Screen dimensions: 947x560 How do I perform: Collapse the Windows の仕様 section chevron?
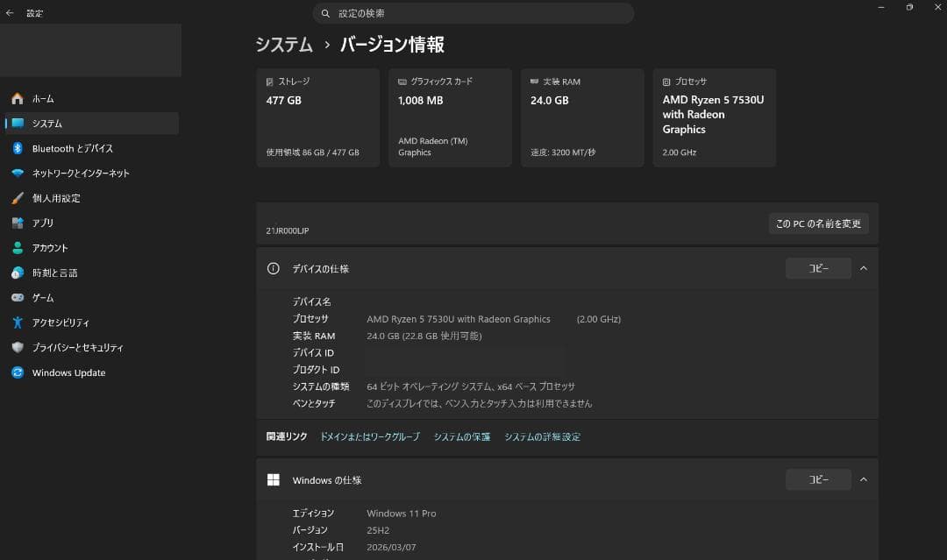pos(864,479)
